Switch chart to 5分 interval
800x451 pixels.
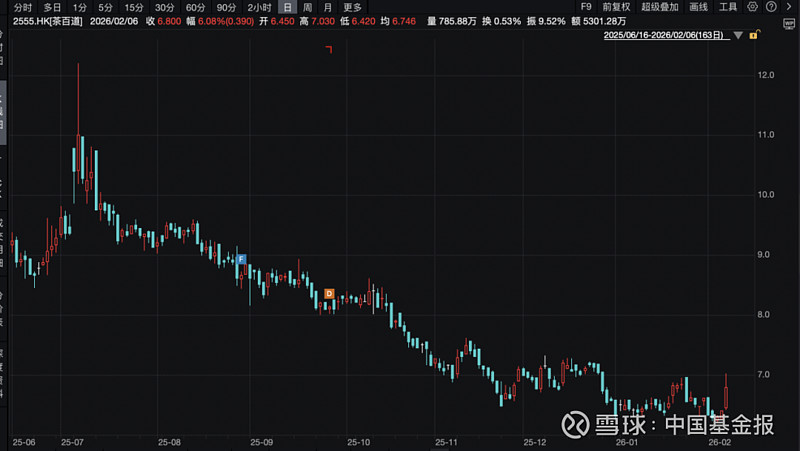pyautogui.click(x=106, y=7)
